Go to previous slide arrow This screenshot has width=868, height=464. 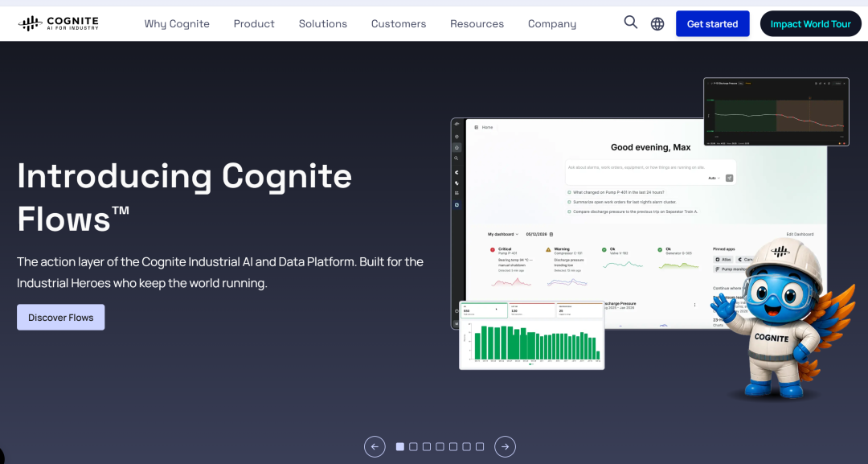pos(375,446)
